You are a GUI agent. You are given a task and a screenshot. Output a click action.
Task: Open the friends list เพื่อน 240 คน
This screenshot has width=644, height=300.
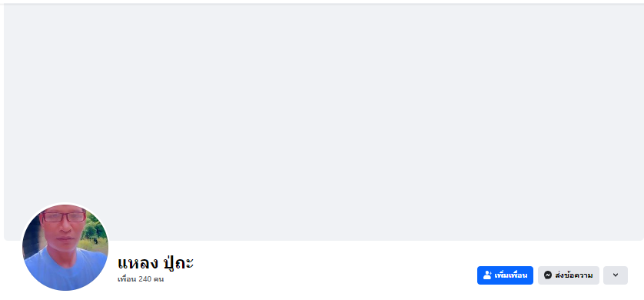(x=141, y=279)
